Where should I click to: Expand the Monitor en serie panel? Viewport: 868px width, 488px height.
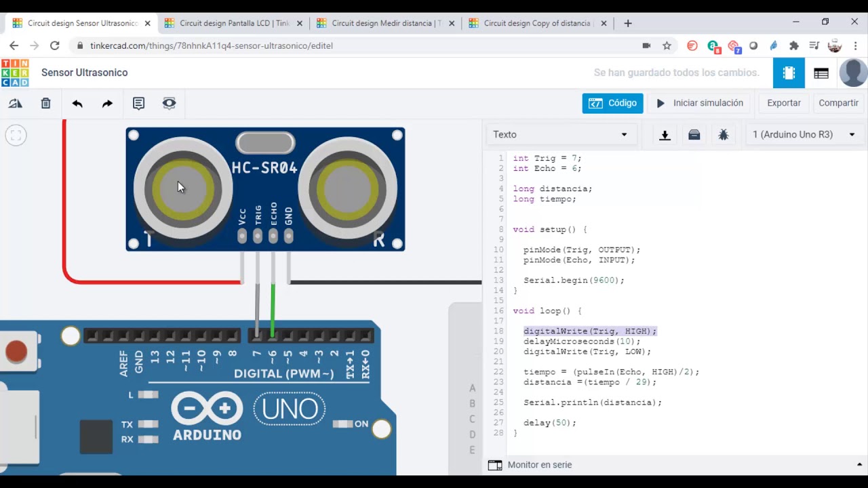(x=860, y=465)
